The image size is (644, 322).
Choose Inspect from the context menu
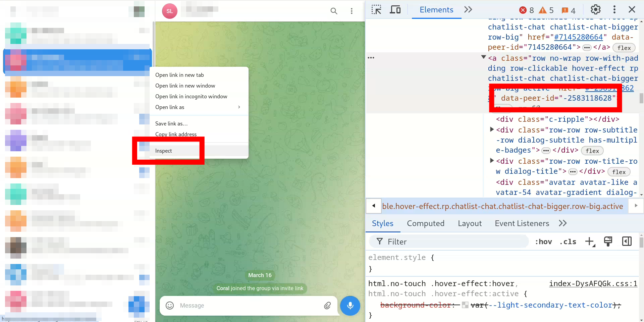click(163, 151)
